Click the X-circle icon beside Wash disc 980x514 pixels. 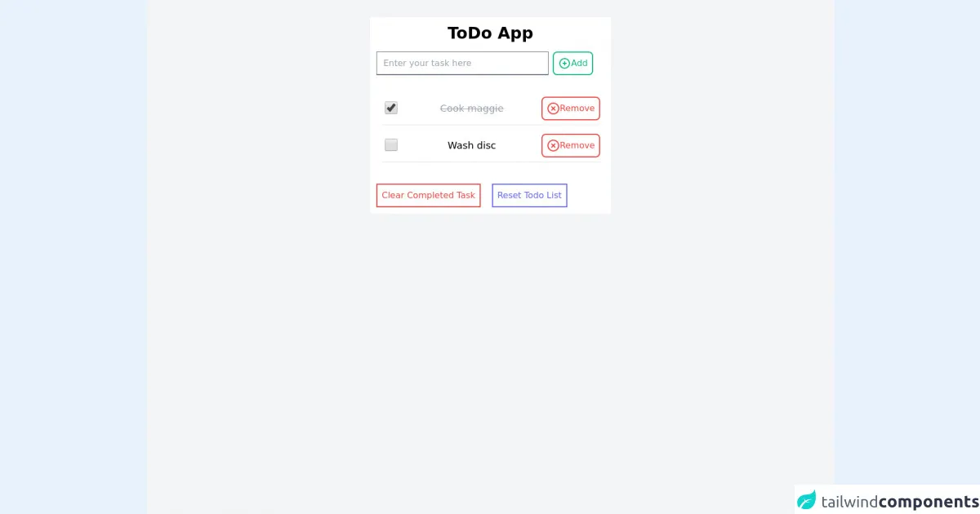point(553,145)
